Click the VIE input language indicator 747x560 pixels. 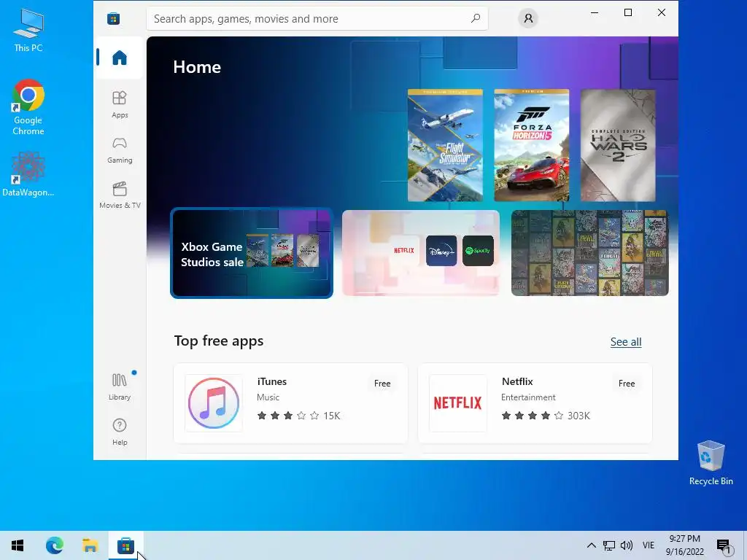pyautogui.click(x=649, y=545)
